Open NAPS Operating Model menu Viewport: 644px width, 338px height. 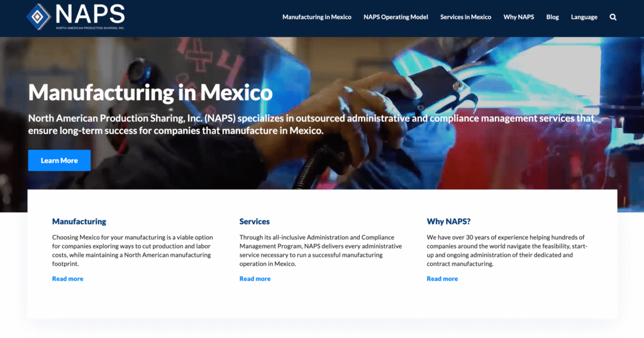coord(396,17)
